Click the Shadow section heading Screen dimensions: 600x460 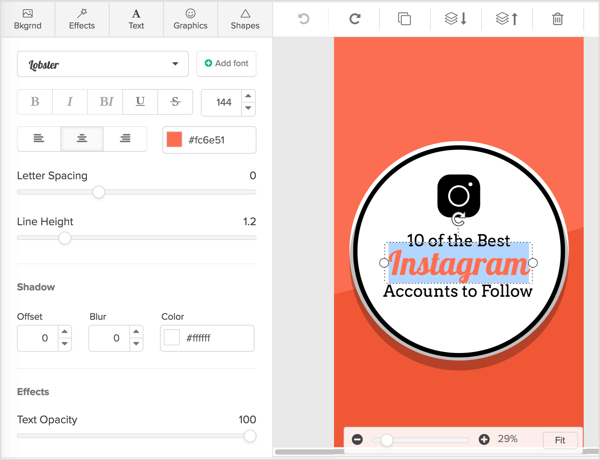point(36,287)
